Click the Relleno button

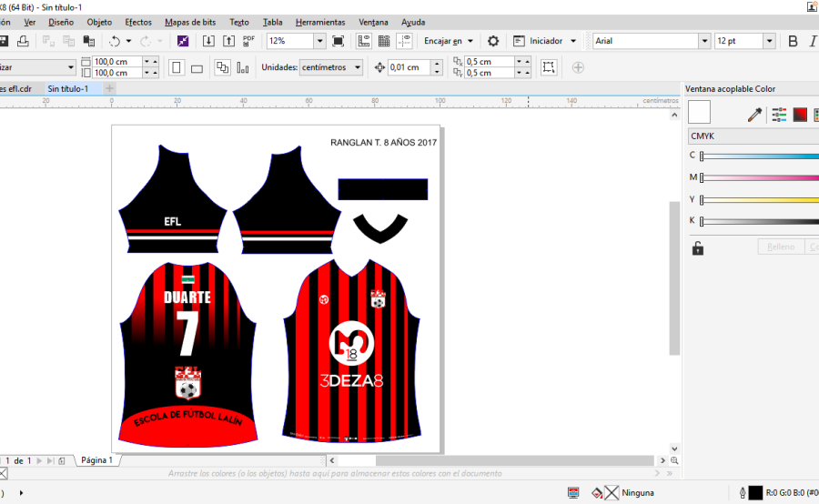(780, 247)
